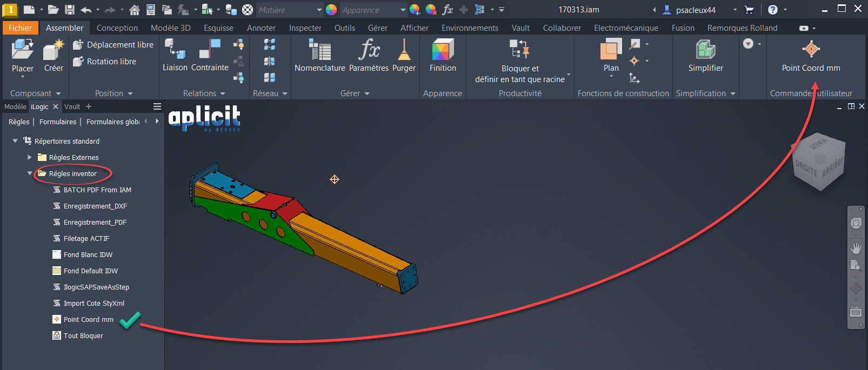Viewport: 868px width, 370px height.
Task: Open the Apparence dropdown list
Action: coord(403,10)
